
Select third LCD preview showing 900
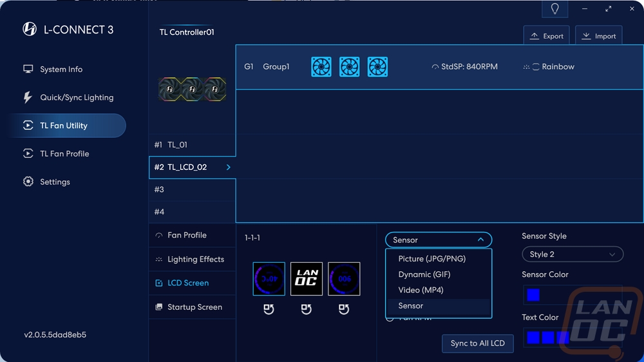click(x=344, y=279)
